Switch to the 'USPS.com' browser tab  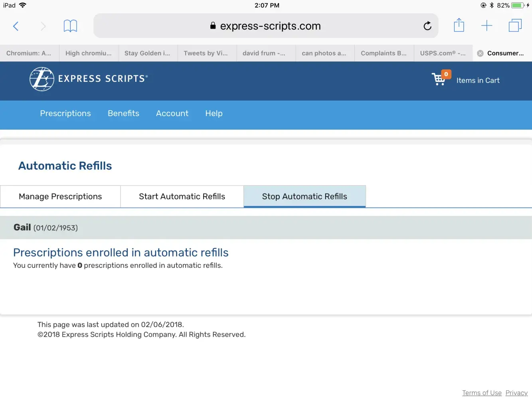(443, 53)
